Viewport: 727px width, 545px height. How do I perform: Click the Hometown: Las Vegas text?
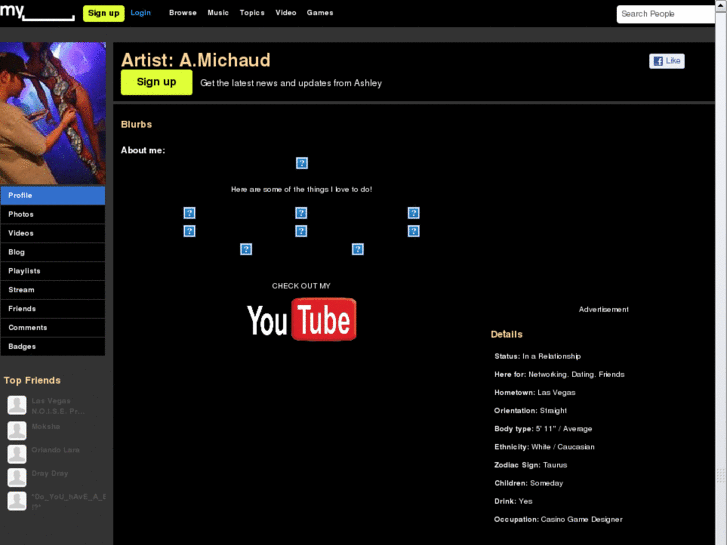coord(535,392)
